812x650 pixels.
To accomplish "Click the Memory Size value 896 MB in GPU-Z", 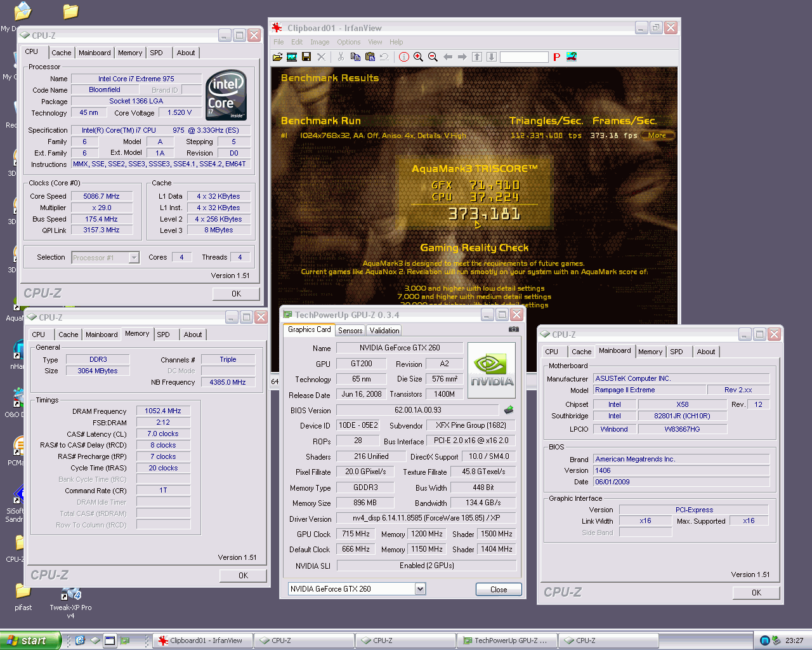I will [365, 503].
